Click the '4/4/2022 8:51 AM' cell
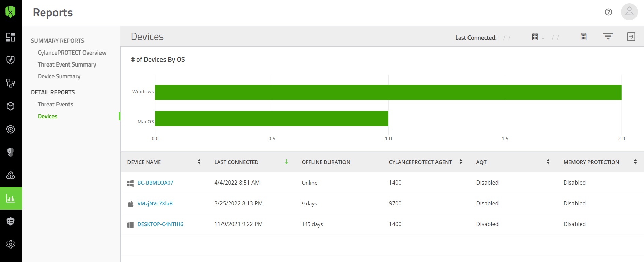Image resolution: width=644 pixels, height=262 pixels. tap(237, 183)
